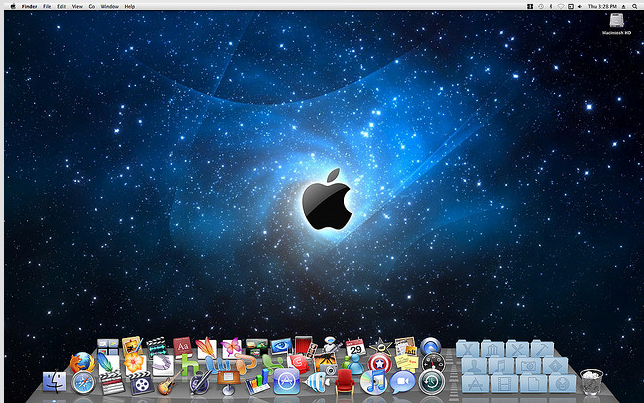Screen dimensions: 644x403
Task: Open the Apple menu
Action: [x=13, y=6]
